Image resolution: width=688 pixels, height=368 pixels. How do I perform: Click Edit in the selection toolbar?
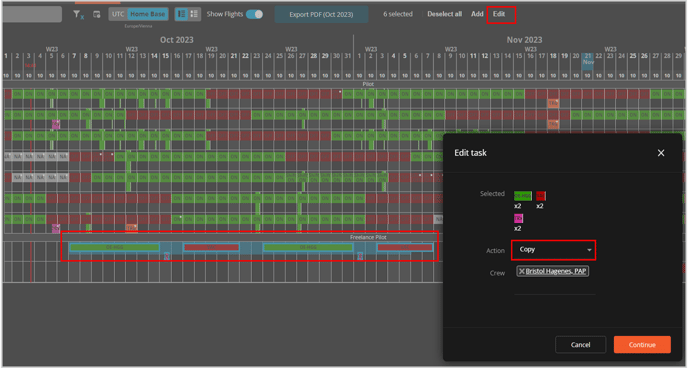[499, 14]
